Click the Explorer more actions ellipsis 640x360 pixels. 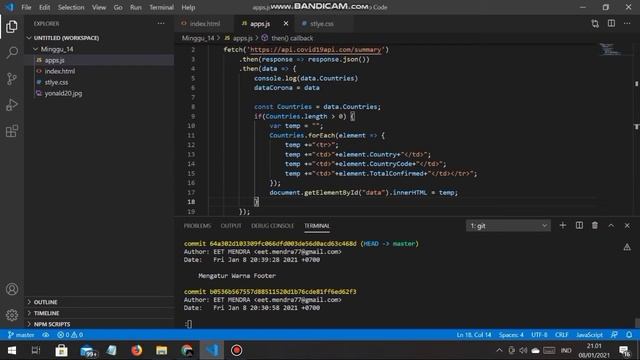(161, 24)
